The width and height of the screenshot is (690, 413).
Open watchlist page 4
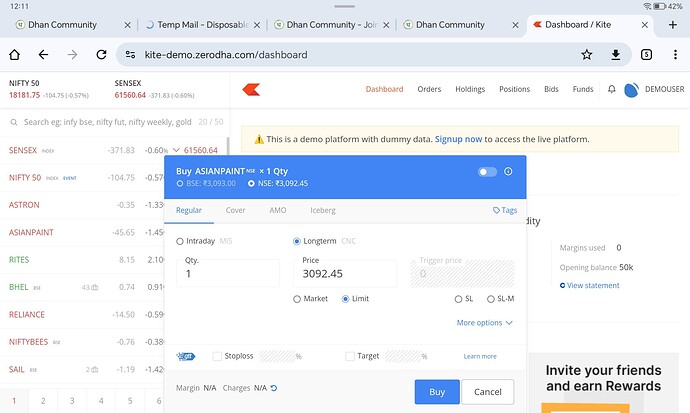[x=101, y=401]
